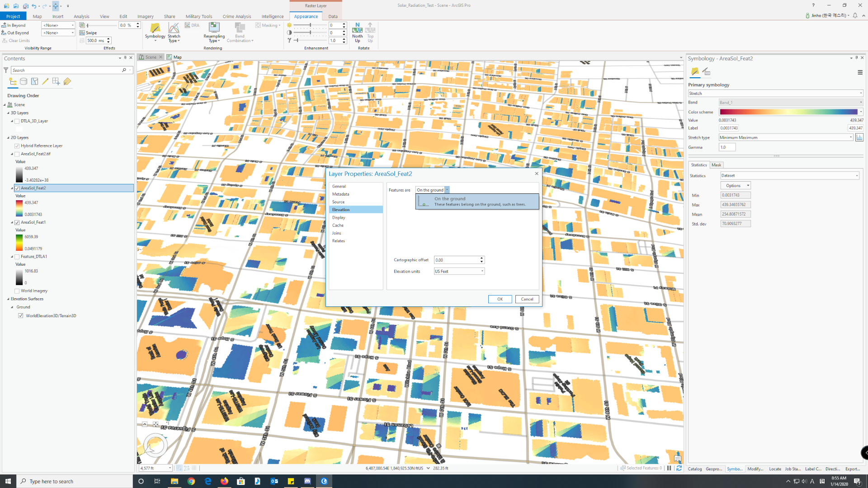Viewport: 868px width, 488px height.
Task: Open File Explorer from the taskbar
Action: [175, 481]
